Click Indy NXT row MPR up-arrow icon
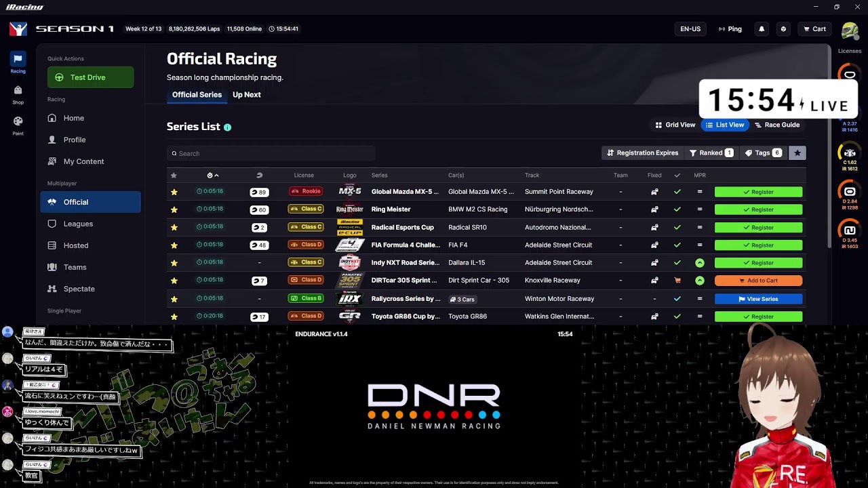The width and height of the screenshot is (868, 488). [700, 263]
